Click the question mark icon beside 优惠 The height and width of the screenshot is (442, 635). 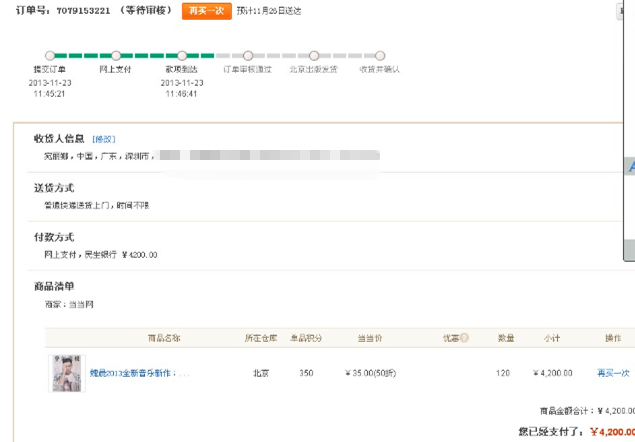tap(464, 337)
